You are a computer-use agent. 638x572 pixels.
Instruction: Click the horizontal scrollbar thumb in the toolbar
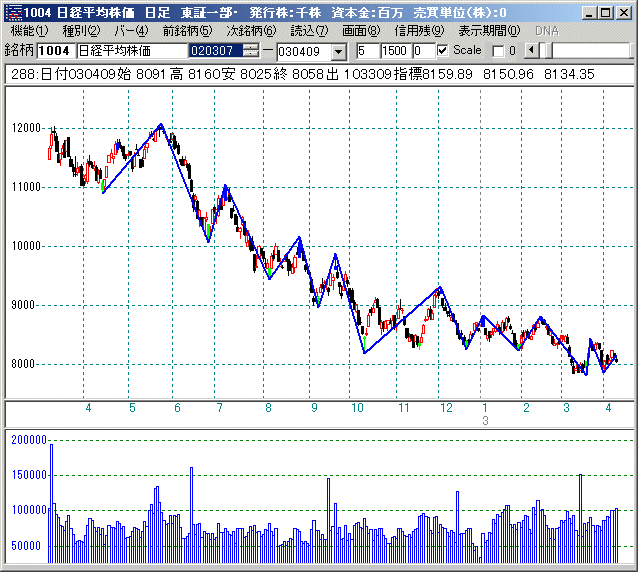pyautogui.click(x=547, y=51)
